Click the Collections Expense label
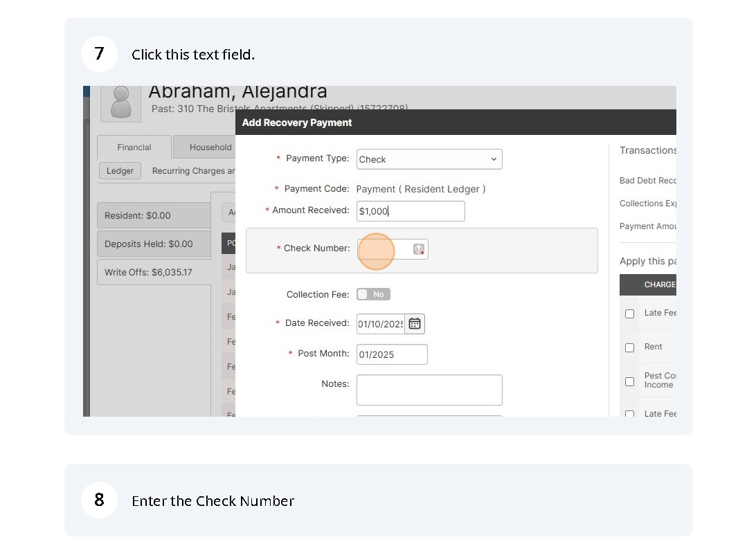Image resolution: width=756 pixels, height=553 pixels. coord(648,203)
